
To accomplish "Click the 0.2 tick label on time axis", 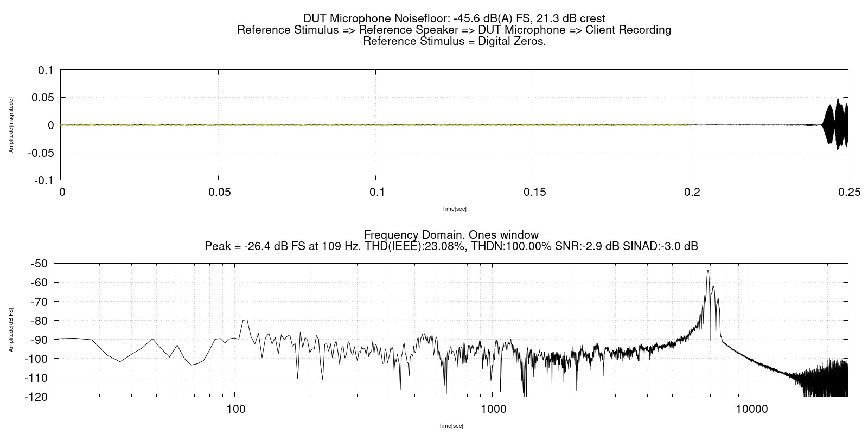I will click(x=691, y=192).
